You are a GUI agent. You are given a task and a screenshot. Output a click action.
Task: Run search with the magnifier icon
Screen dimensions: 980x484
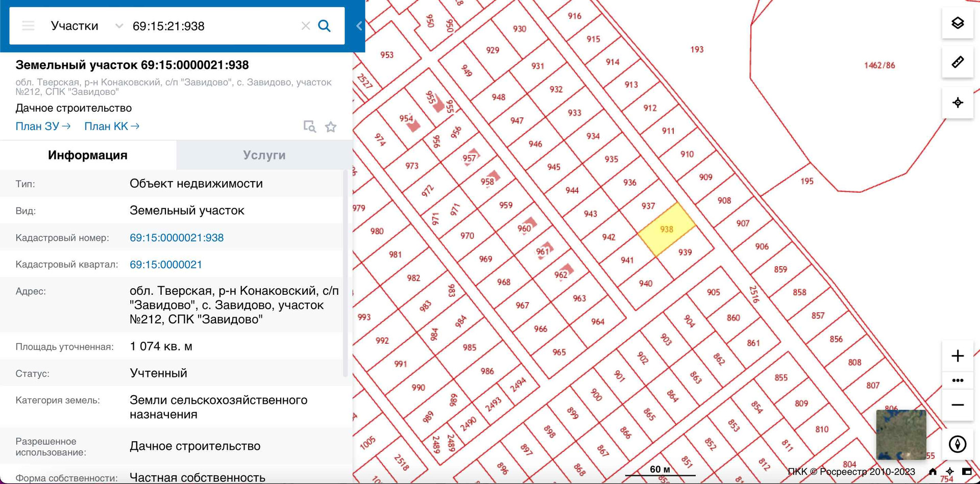click(324, 26)
